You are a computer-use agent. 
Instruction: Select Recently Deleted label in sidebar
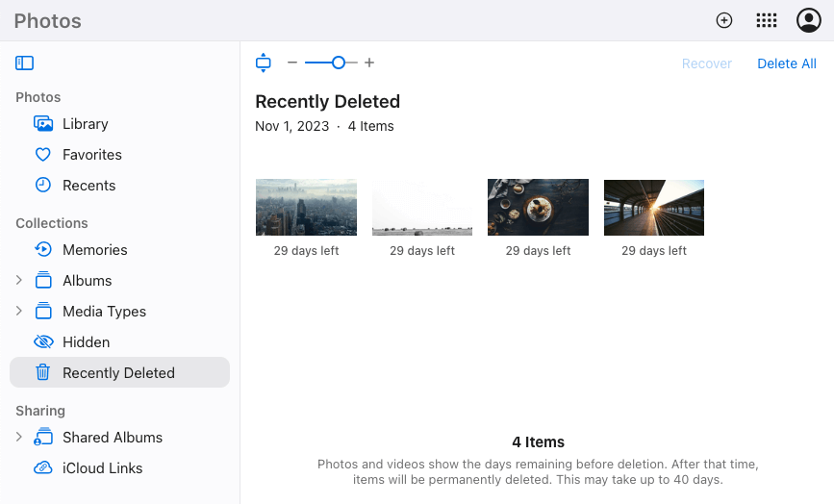(x=118, y=372)
